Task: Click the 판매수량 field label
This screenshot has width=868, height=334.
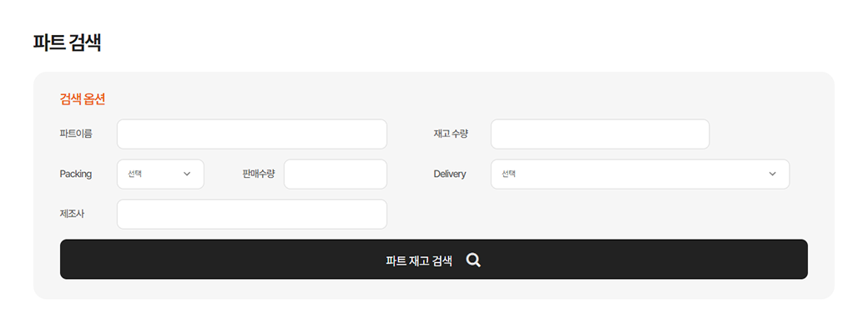Action: (x=259, y=174)
